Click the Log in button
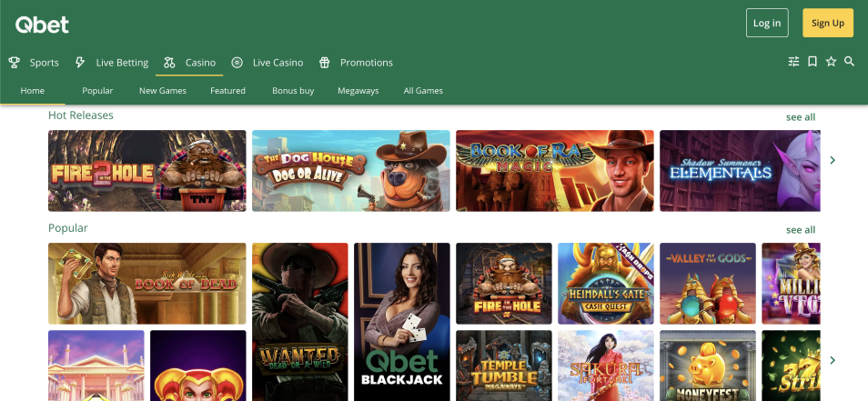The image size is (868, 401). 767,23
